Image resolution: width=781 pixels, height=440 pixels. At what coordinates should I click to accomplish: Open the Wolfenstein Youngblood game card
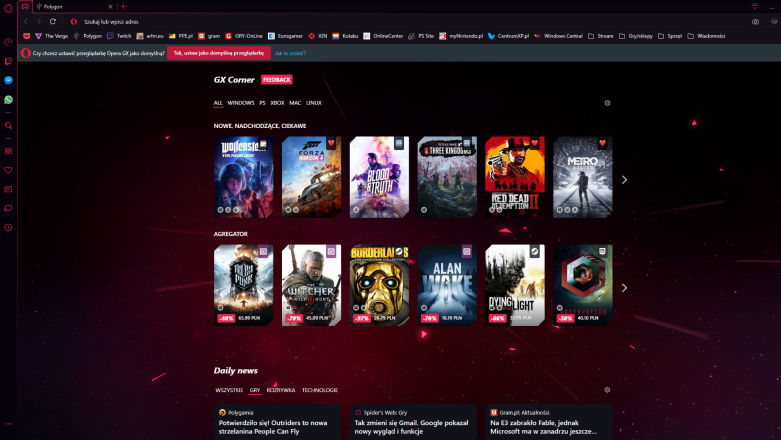coord(244,177)
